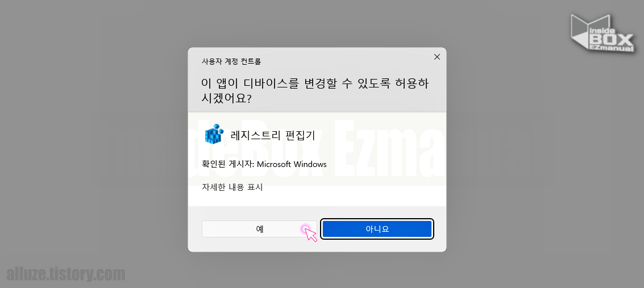644x288 pixels.
Task: Click the 시겠어요? second heading line
Action: pos(226,99)
